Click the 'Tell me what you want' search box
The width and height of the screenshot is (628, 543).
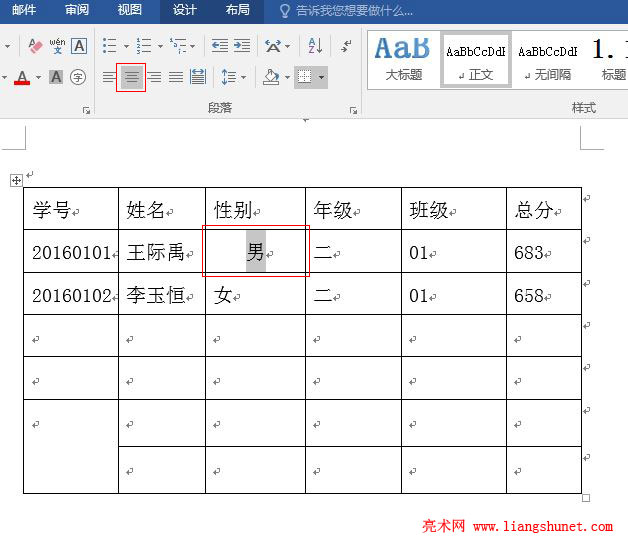[x=355, y=10]
